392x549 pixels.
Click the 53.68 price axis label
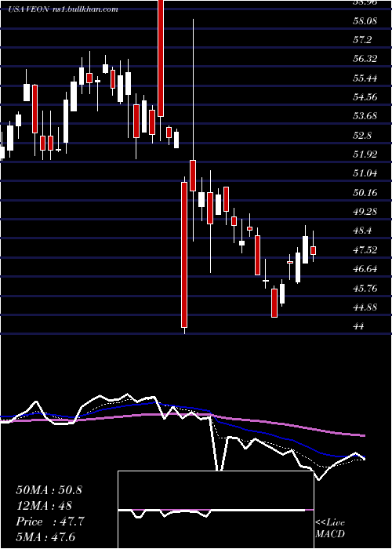(365, 116)
